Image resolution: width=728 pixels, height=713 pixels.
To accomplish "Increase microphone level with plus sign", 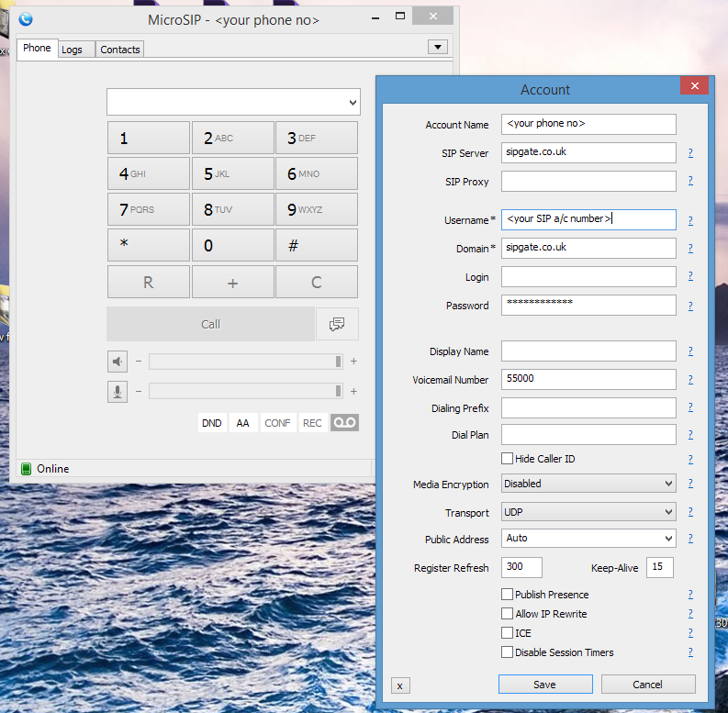I will pyautogui.click(x=353, y=391).
